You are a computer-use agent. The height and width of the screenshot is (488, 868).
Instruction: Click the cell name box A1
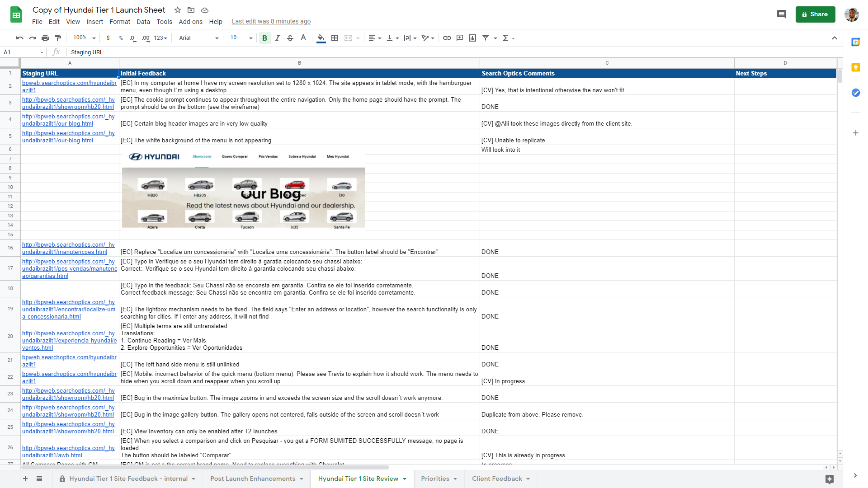[x=23, y=52]
